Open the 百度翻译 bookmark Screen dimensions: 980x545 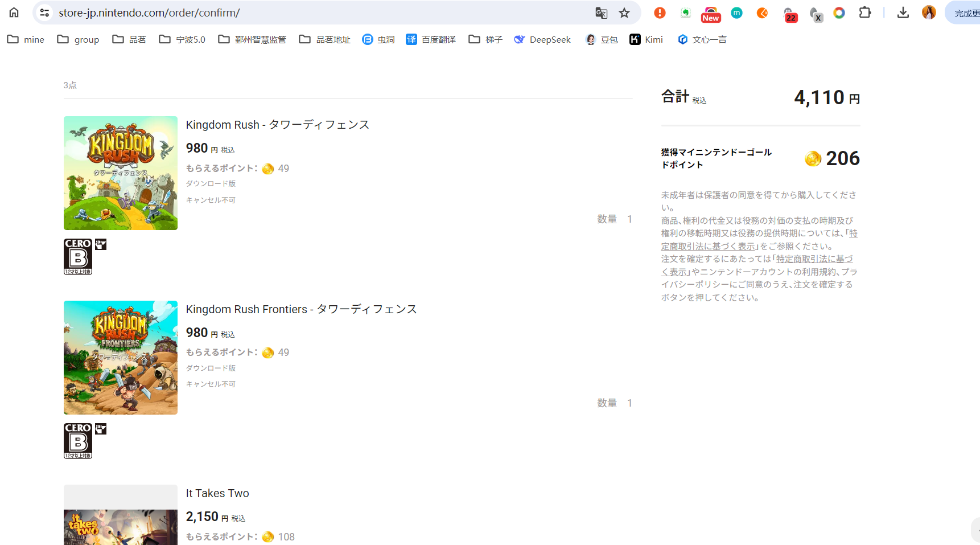pos(431,39)
